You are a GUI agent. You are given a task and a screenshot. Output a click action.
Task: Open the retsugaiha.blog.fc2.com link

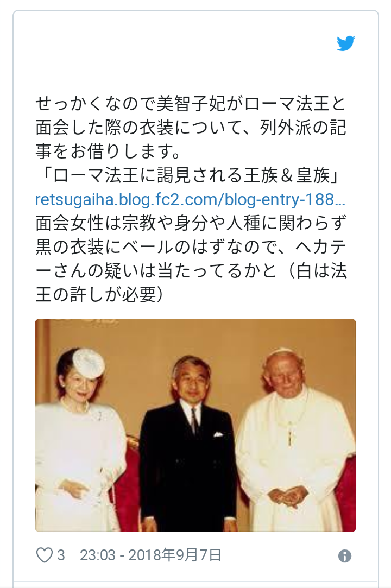190,200
